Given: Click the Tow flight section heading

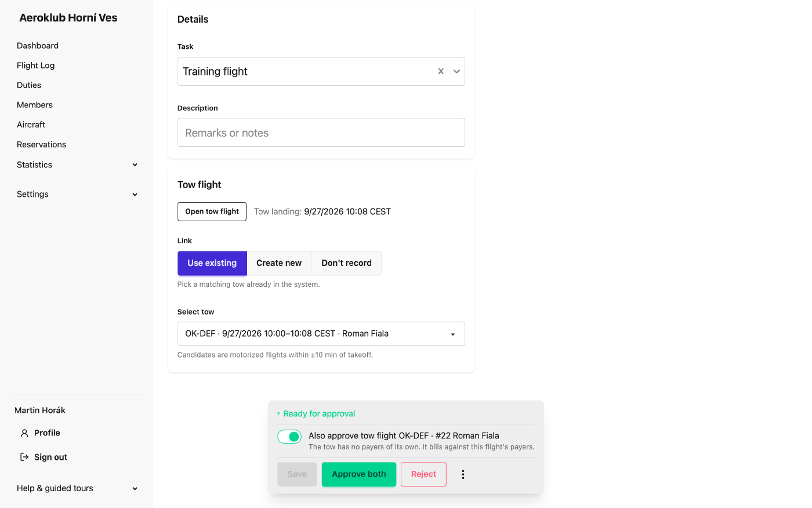Looking at the screenshot, I should [200, 185].
